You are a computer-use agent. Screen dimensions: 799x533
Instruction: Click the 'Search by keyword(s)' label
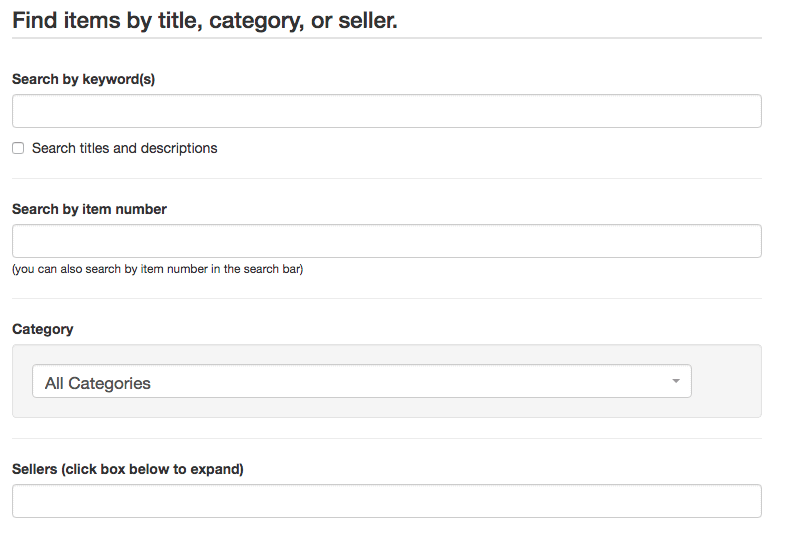tap(83, 79)
